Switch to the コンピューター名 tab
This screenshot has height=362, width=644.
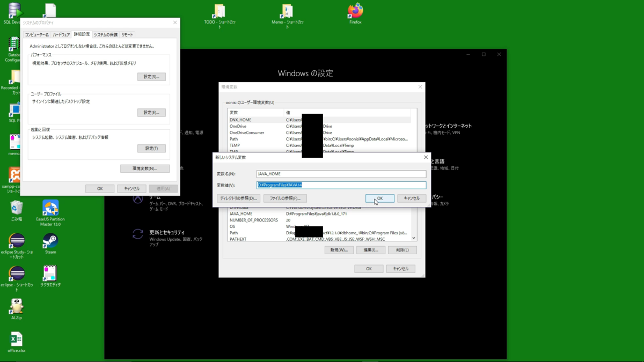tap(37, 34)
